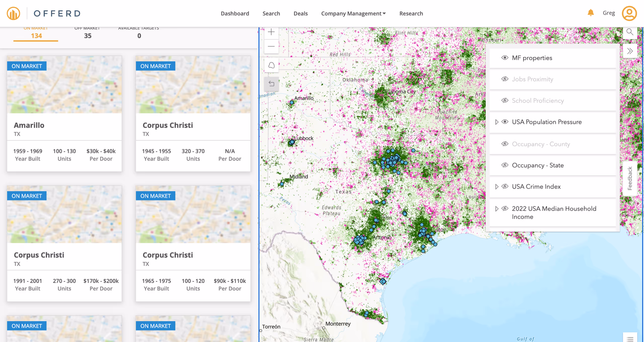Viewport: 644px width, 342px height.
Task: Switch to the Available Targets 0 tab
Action: [139, 33]
